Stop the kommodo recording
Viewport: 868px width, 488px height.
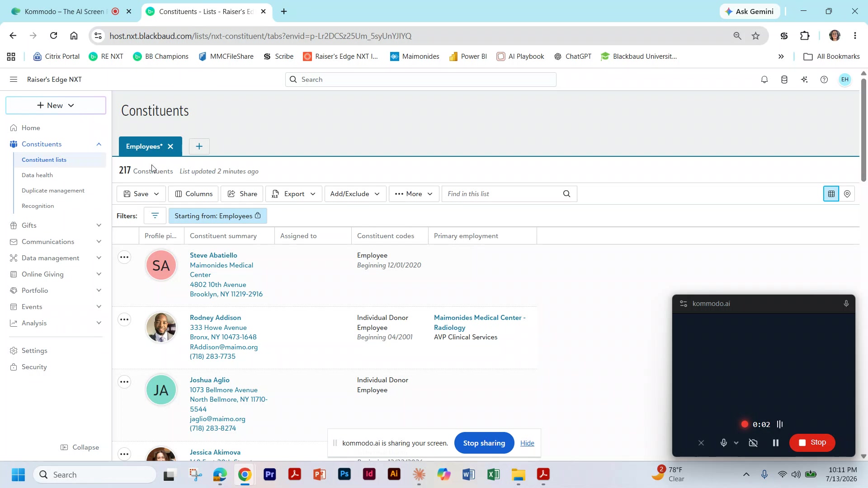tap(812, 443)
